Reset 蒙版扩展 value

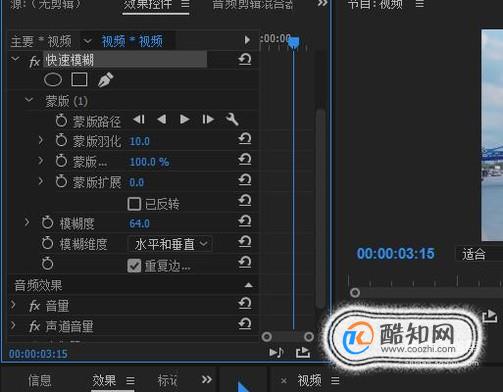point(245,180)
